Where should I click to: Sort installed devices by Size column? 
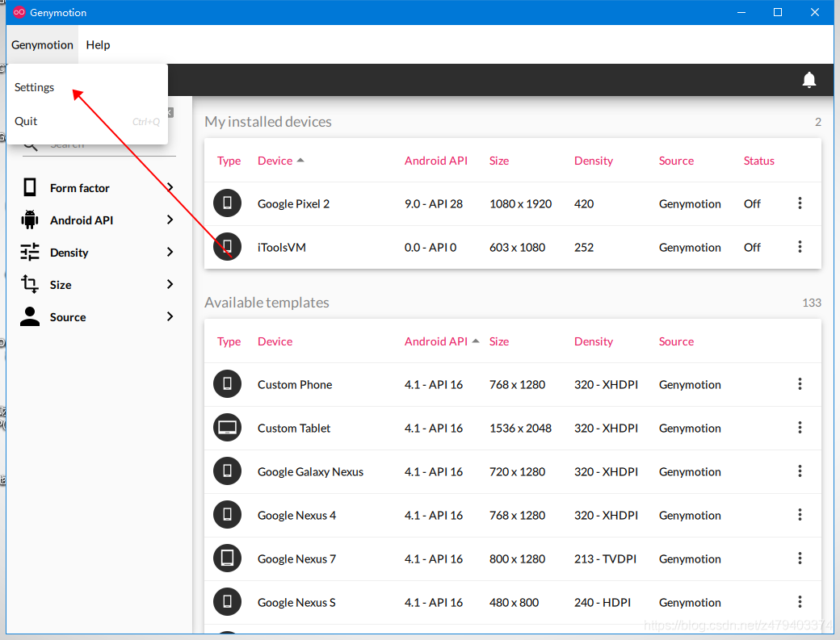[x=499, y=161]
